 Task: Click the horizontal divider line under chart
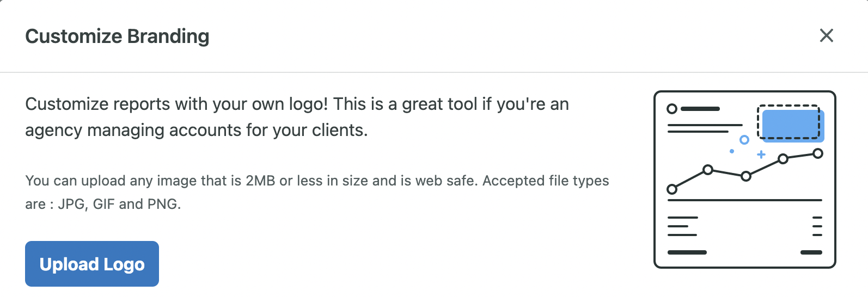tap(745, 200)
